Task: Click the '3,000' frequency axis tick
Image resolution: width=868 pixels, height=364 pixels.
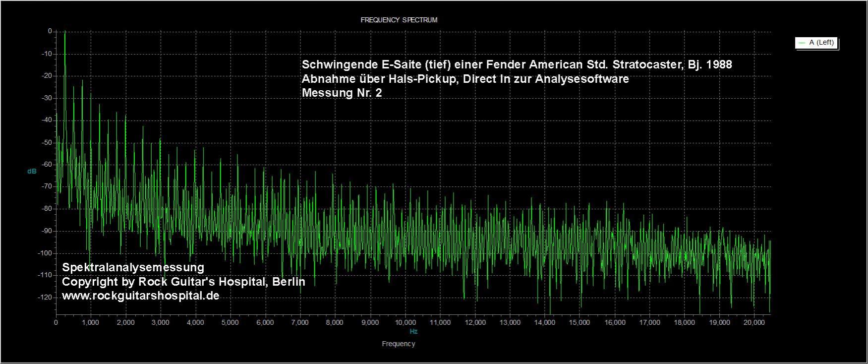Action: (161, 322)
